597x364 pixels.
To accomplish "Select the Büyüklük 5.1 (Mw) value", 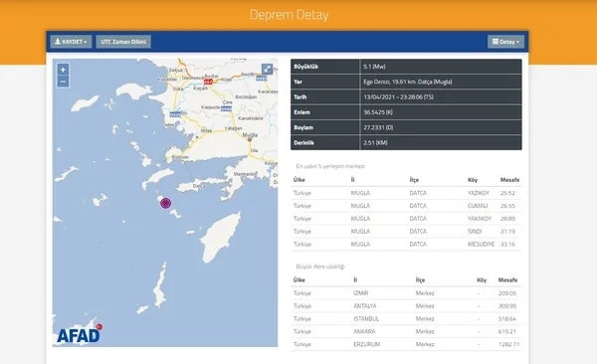I will click(374, 67).
